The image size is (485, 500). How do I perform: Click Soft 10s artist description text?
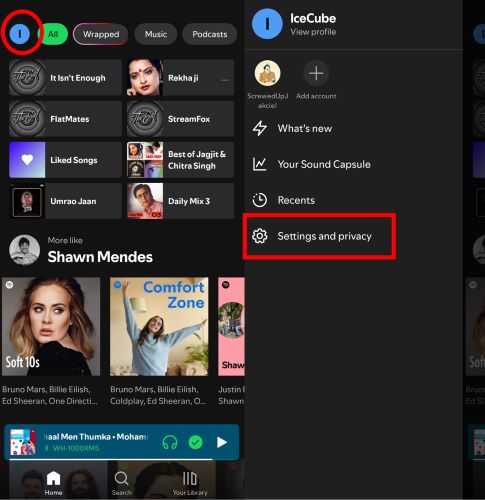(x=50, y=395)
